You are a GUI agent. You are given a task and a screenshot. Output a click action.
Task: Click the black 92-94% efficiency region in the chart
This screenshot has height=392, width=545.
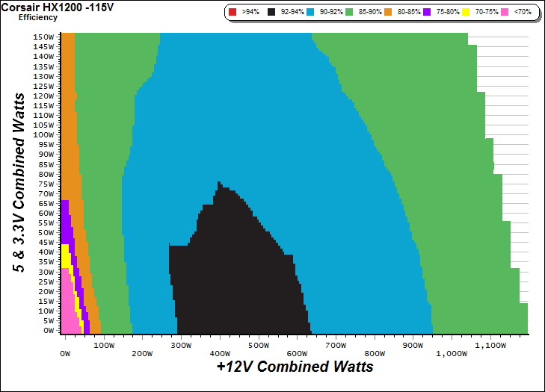[x=239, y=276]
